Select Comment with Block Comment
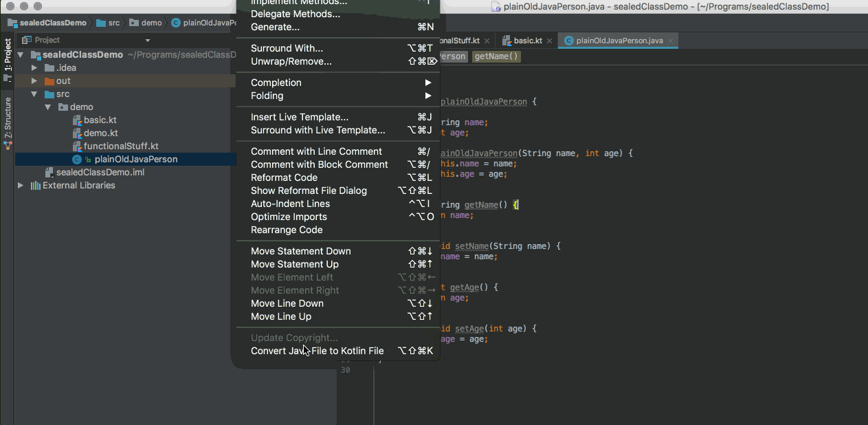The width and height of the screenshot is (868, 425). click(x=337, y=164)
